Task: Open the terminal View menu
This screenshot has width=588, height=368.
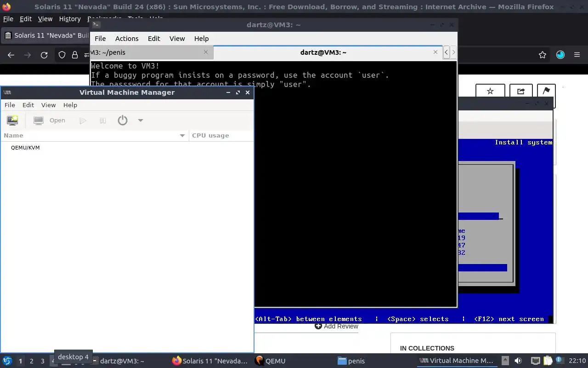Action: 177,39
